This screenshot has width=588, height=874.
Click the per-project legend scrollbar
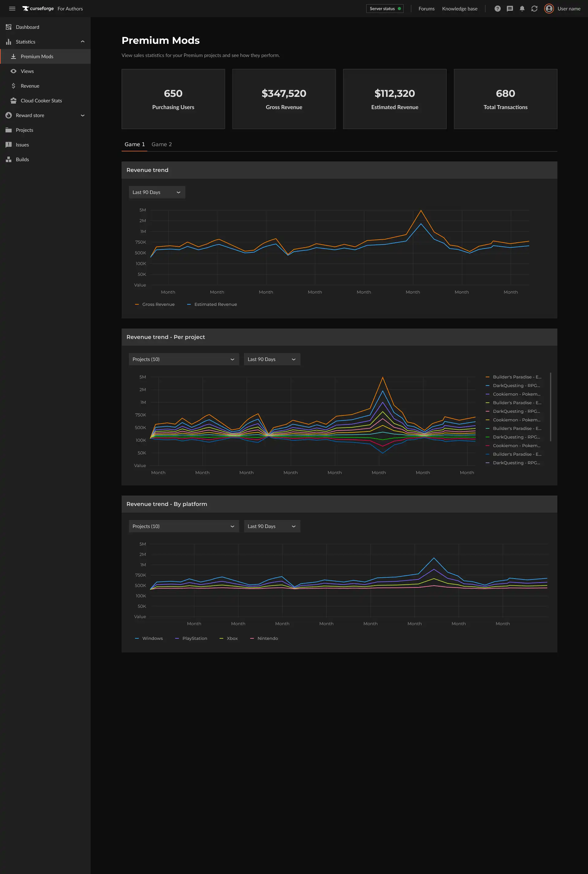pyautogui.click(x=550, y=407)
